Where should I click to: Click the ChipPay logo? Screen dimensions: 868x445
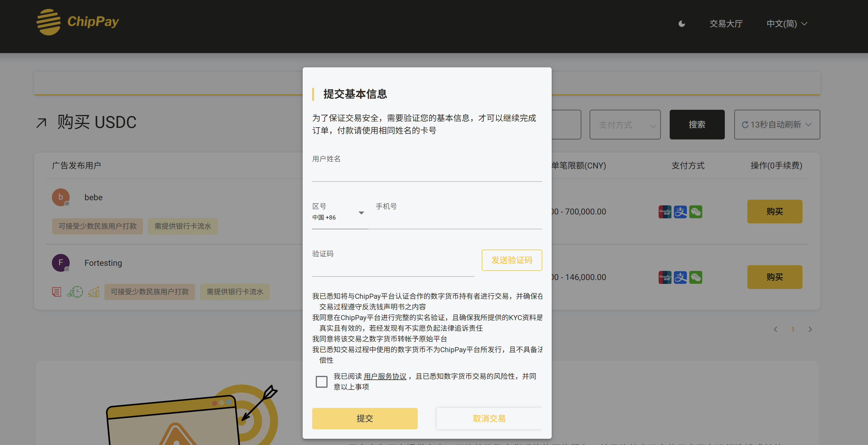point(78,22)
